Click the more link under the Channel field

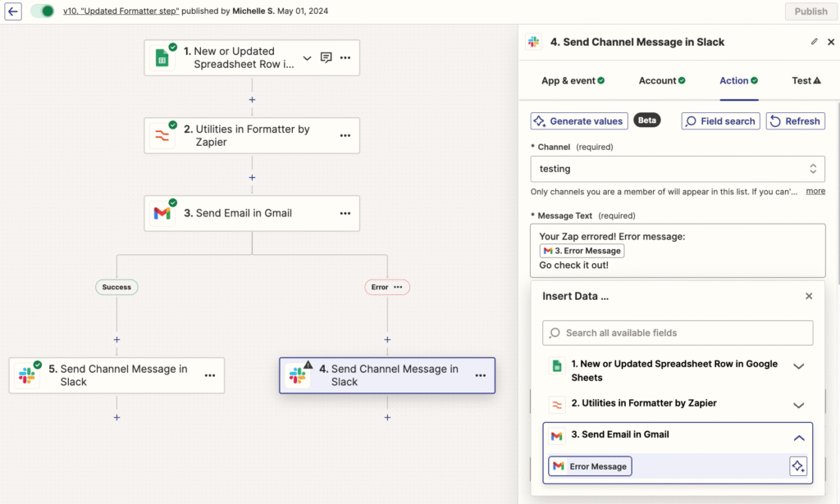(815, 191)
